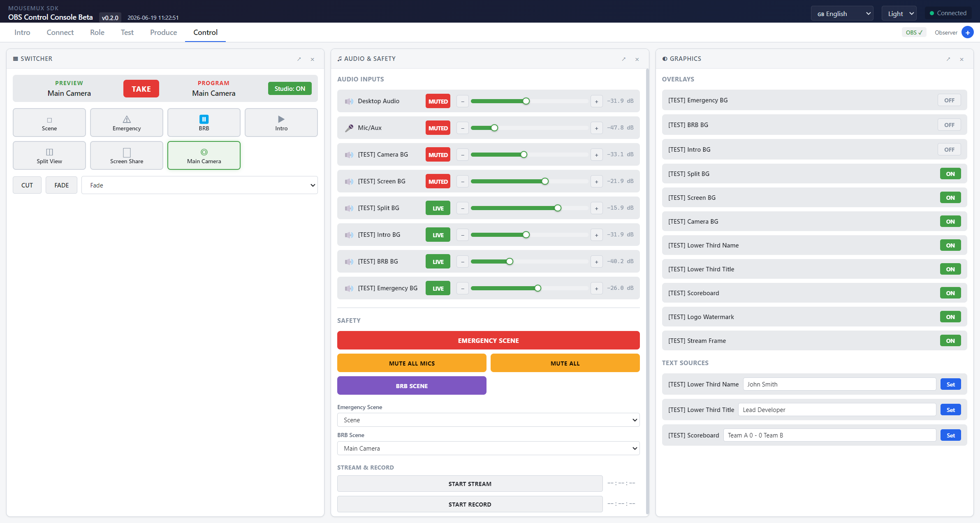Click the blue plus button next to Observer
The height and width of the screenshot is (523, 980).
coord(967,32)
